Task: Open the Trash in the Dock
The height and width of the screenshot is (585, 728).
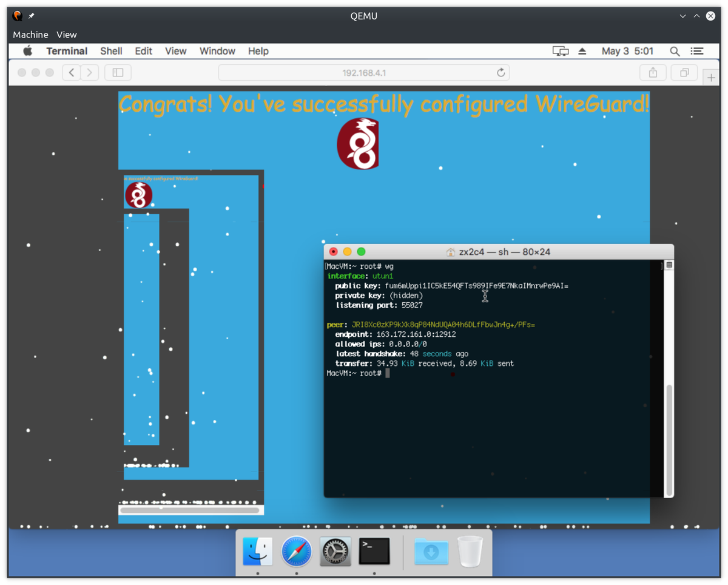Action: [x=470, y=551]
